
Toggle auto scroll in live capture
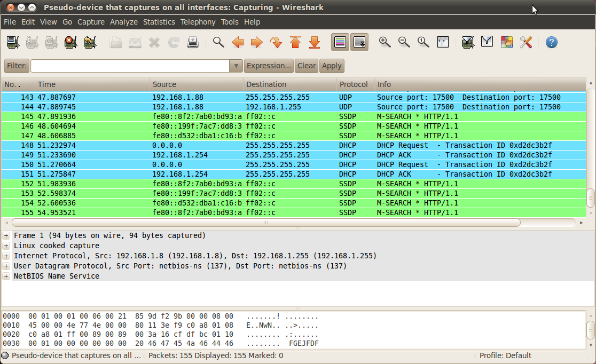(359, 42)
